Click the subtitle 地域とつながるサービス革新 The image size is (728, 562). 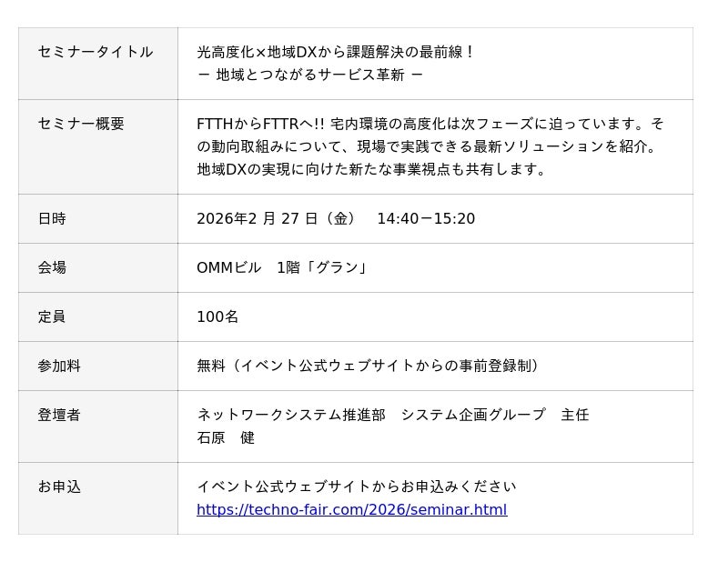[310, 75]
